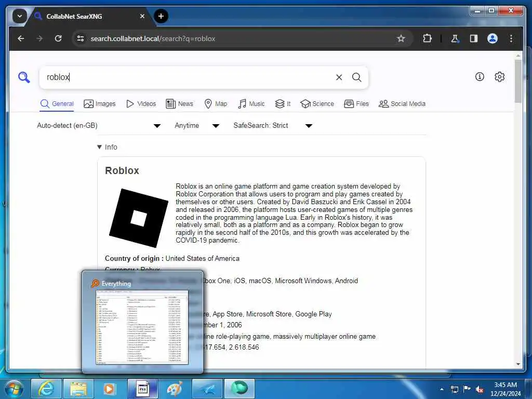
Task: Click the blue bird taskbar icon
Action: (x=207, y=389)
